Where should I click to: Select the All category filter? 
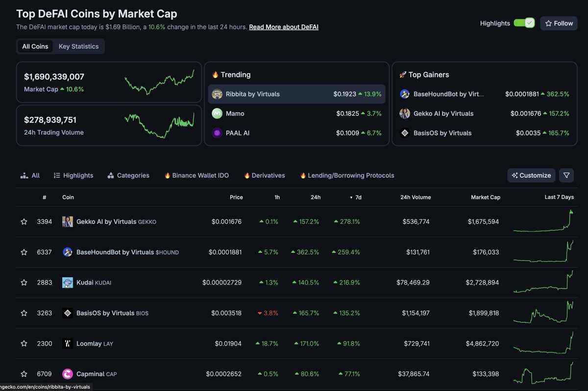click(30, 175)
